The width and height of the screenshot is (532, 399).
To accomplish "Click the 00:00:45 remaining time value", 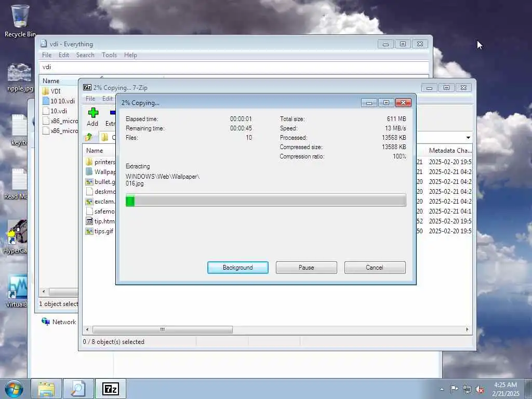I will coord(241,128).
